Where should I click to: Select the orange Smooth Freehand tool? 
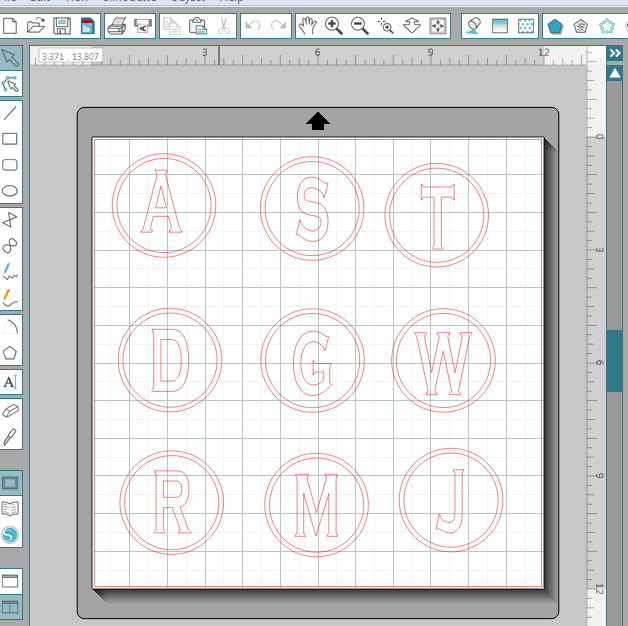10,298
